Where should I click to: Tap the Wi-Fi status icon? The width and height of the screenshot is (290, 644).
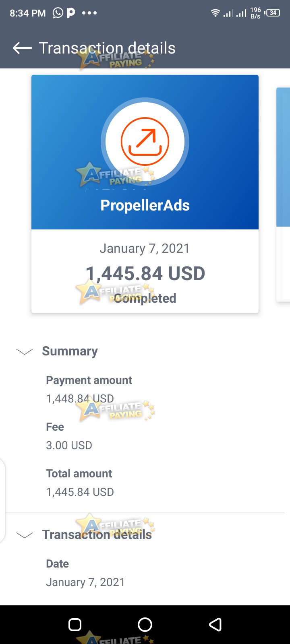click(x=215, y=13)
